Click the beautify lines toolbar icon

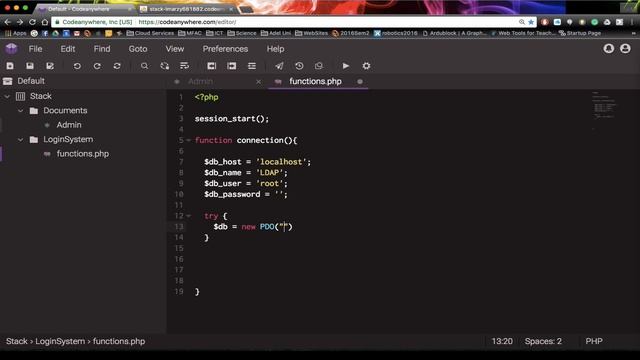(252, 66)
